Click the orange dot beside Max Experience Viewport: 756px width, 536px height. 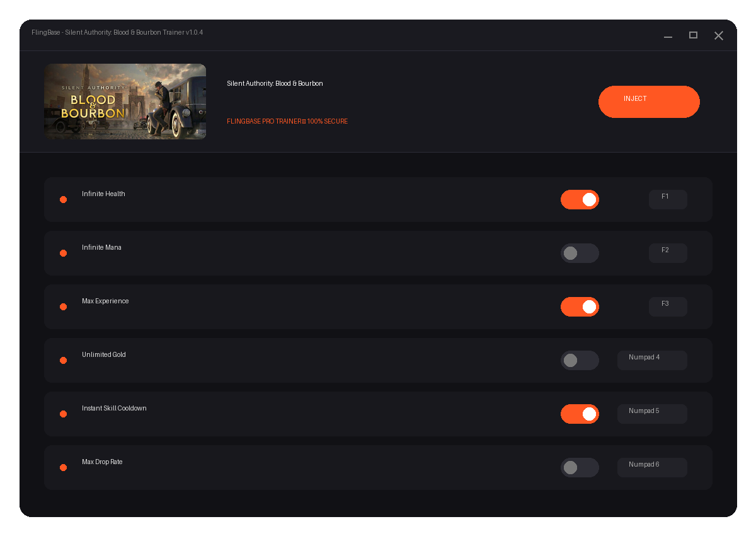pos(63,306)
